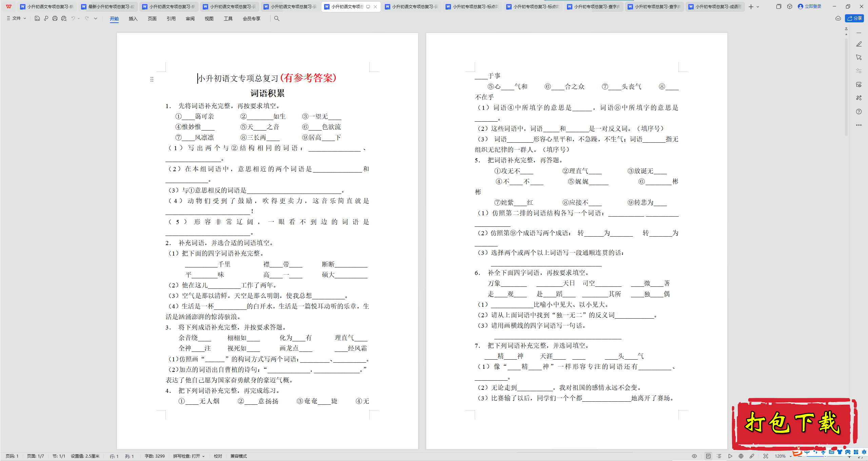Click the WPS home logo icon
This screenshot has height=461, width=868.
pyautogui.click(x=9, y=6)
